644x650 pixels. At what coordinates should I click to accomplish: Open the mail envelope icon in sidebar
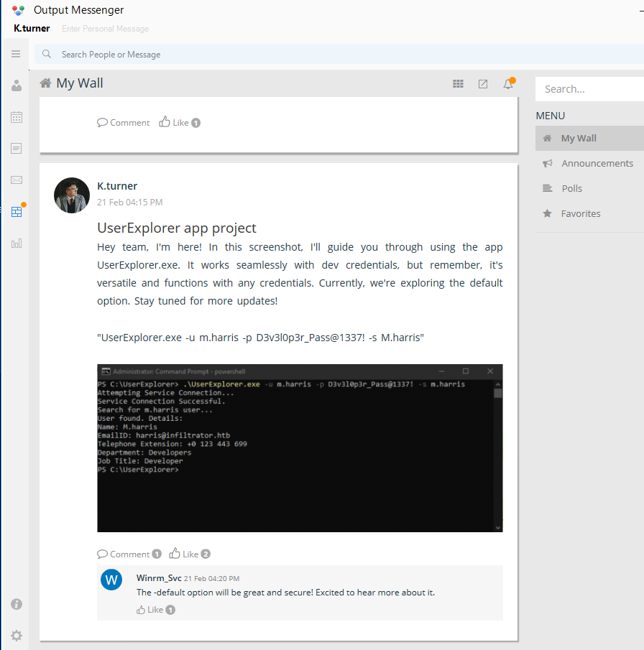click(x=17, y=180)
